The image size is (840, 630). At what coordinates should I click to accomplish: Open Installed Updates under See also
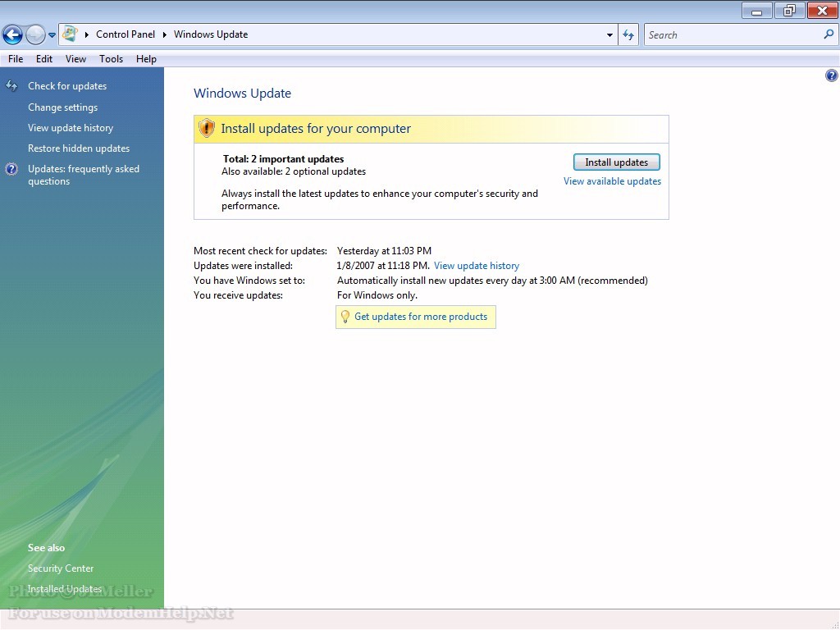64,589
